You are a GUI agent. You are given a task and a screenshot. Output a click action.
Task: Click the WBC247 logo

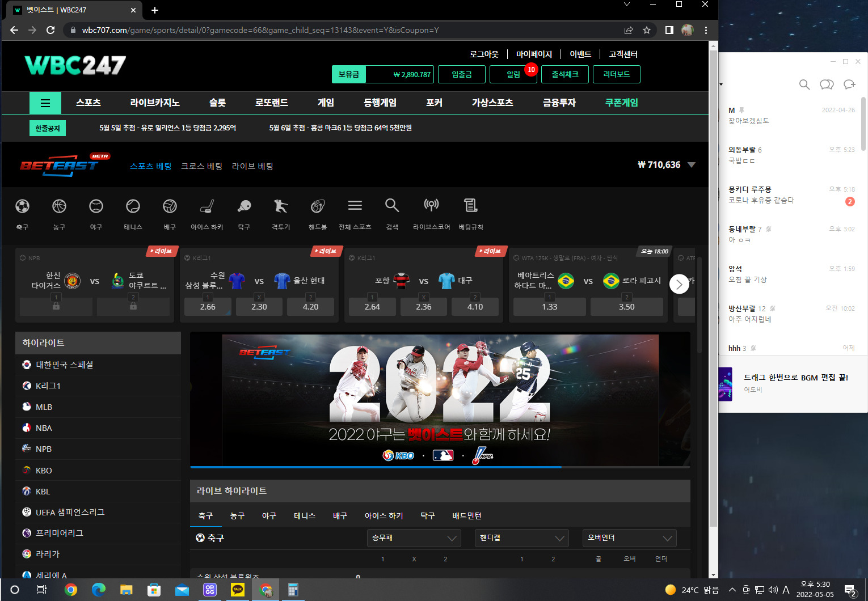[x=75, y=65]
